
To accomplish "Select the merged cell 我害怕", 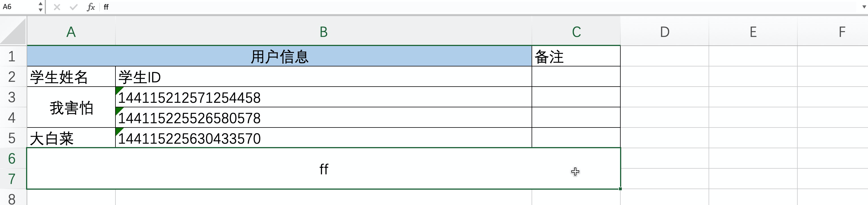I will click(71, 108).
